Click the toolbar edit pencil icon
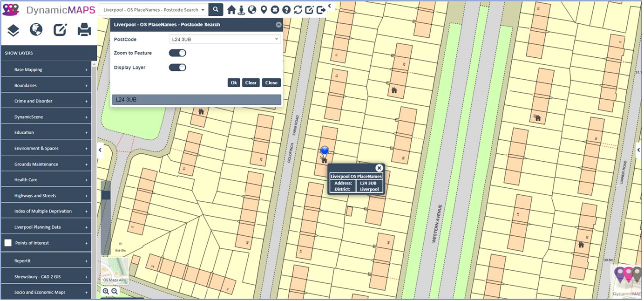Screen dimensions: 644x301 pyautogui.click(x=309, y=10)
